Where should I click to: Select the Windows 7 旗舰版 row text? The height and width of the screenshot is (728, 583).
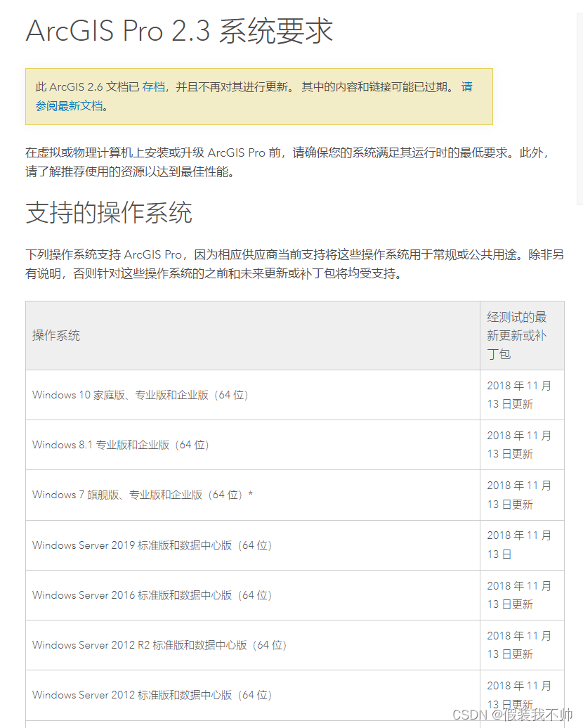coord(143,495)
